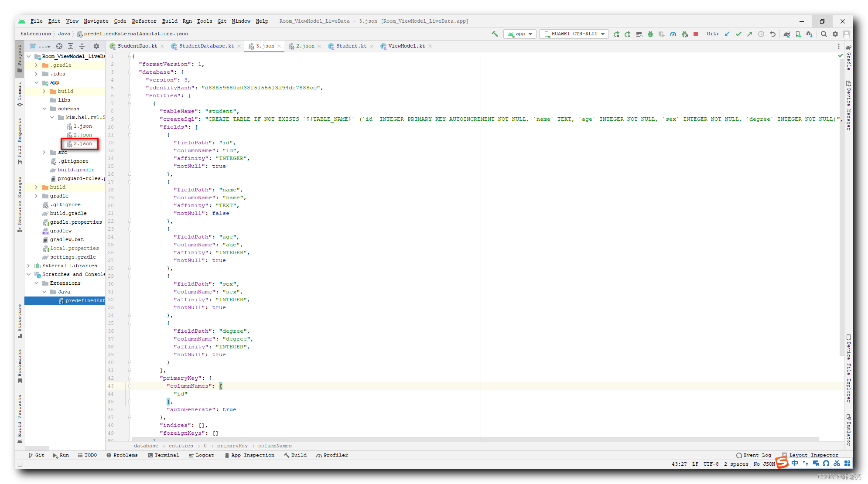This screenshot has height=484, width=868.
Task: Click the editor tabs more-options icon
Action: (838, 46)
